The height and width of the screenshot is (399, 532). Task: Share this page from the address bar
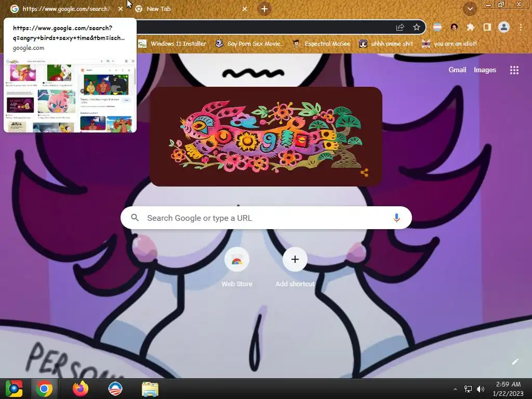coord(400,28)
